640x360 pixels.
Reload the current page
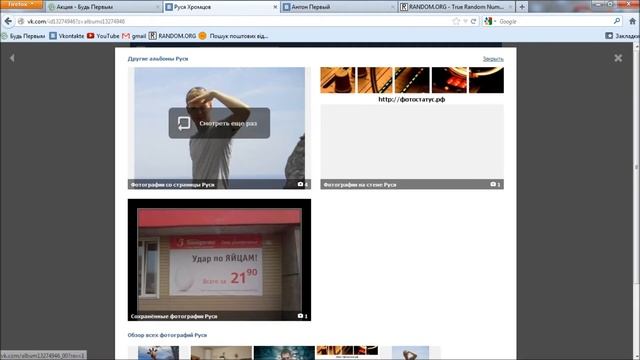click(473, 21)
